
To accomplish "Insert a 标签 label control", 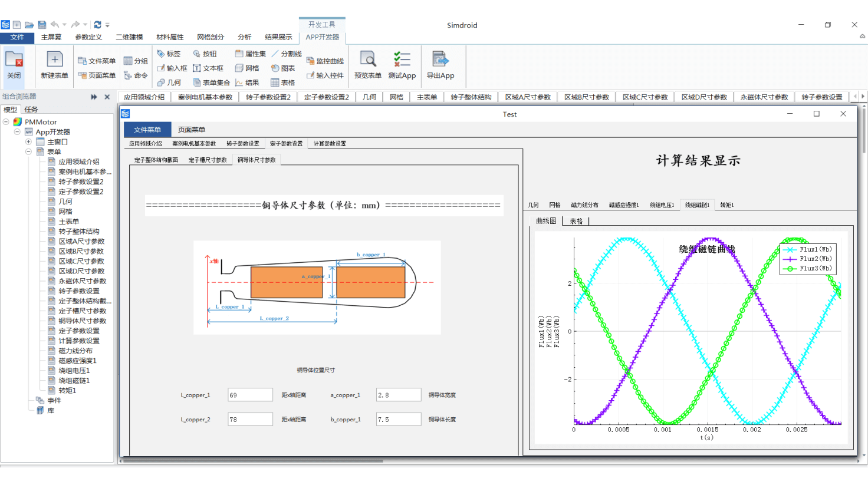I will (x=169, y=54).
